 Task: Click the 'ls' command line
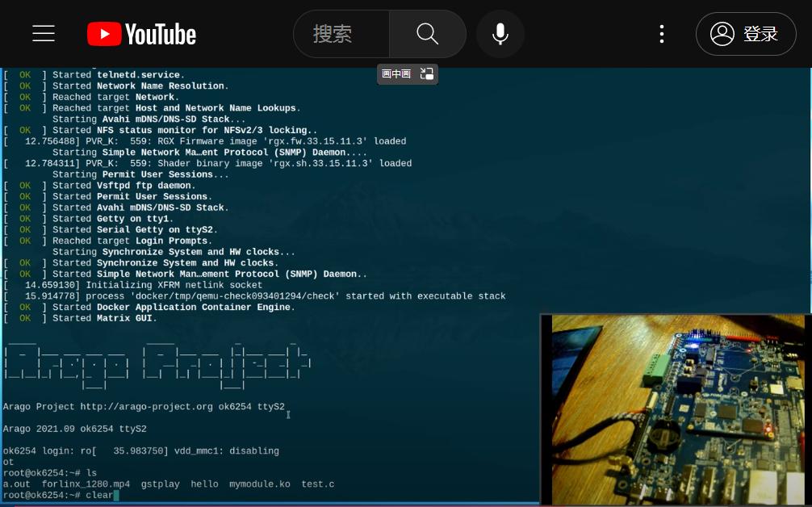(50, 473)
